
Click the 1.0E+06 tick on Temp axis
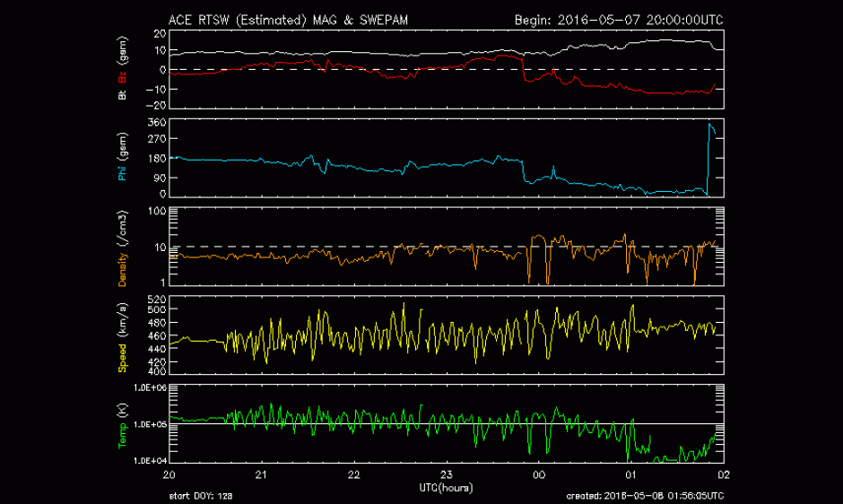point(148,387)
